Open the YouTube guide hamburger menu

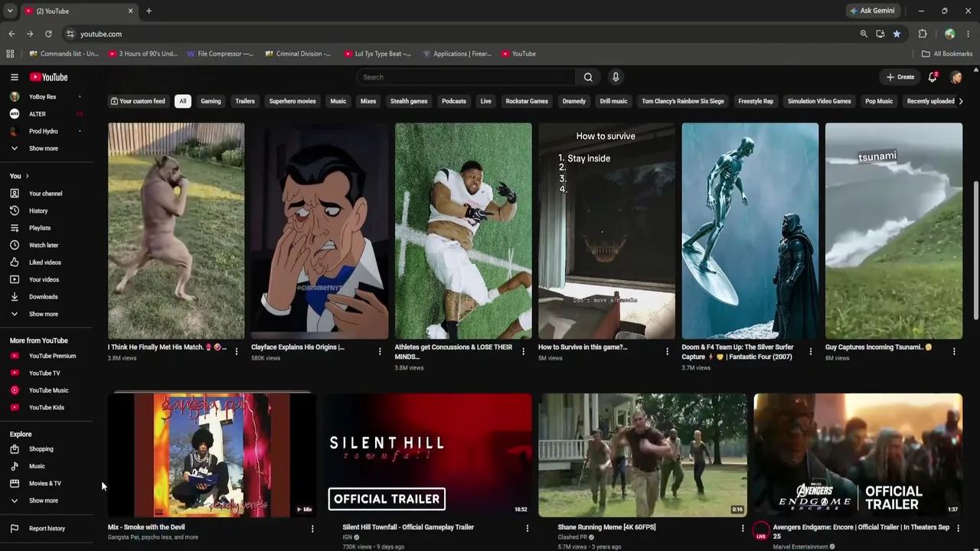pos(14,77)
